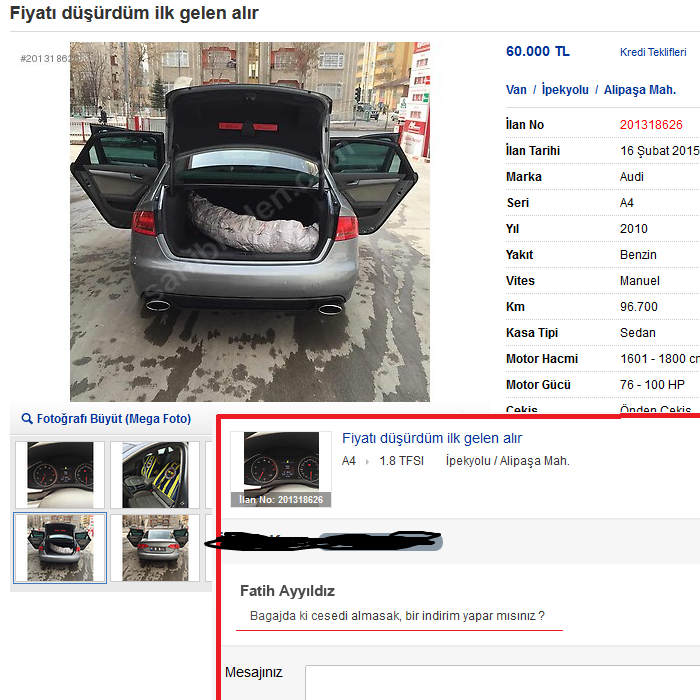The image size is (700, 700).
Task: Click the red İlan No 201318626
Action: (x=651, y=125)
